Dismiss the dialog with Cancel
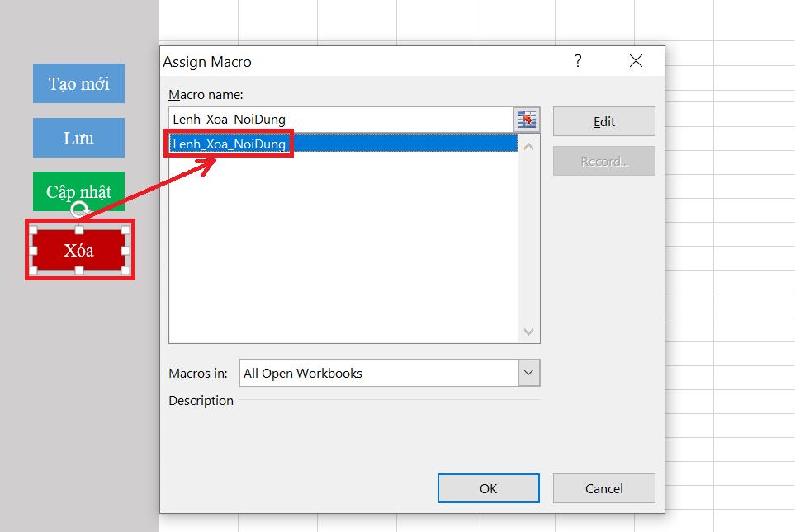Viewport: 795px width, 532px height. pos(603,488)
